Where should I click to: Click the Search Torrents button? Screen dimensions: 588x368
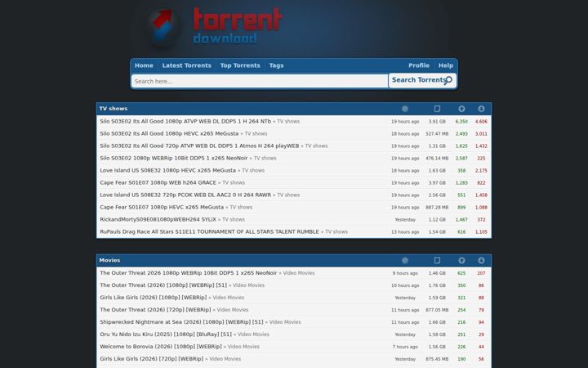(422, 80)
